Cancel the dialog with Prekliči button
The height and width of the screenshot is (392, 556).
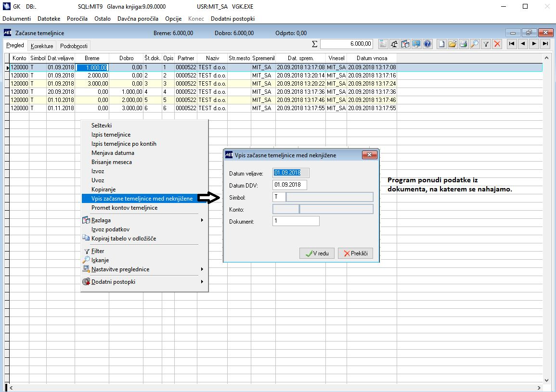pos(355,253)
